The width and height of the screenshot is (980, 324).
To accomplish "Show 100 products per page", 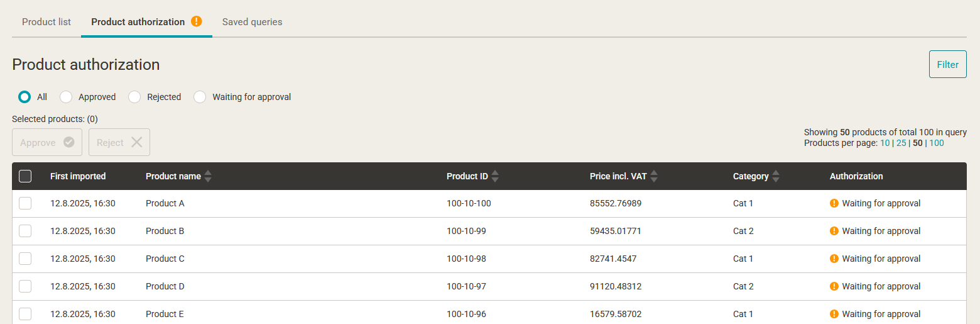I will tap(937, 143).
